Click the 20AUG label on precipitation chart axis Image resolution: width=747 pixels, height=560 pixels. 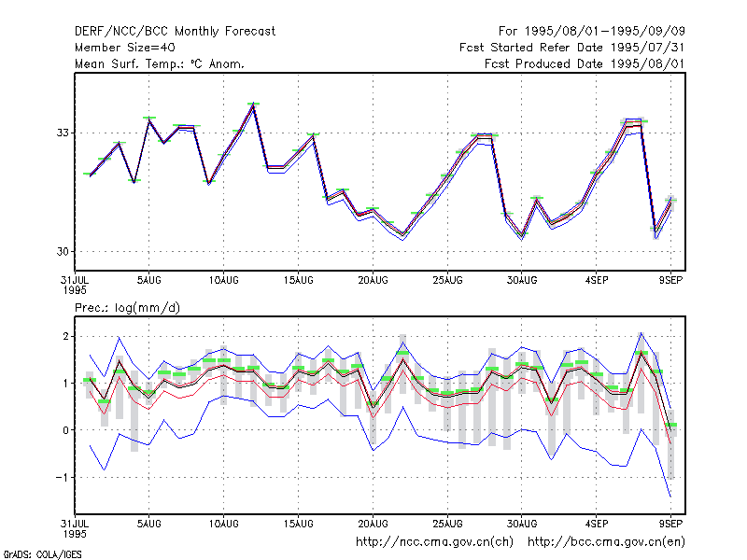373,524
